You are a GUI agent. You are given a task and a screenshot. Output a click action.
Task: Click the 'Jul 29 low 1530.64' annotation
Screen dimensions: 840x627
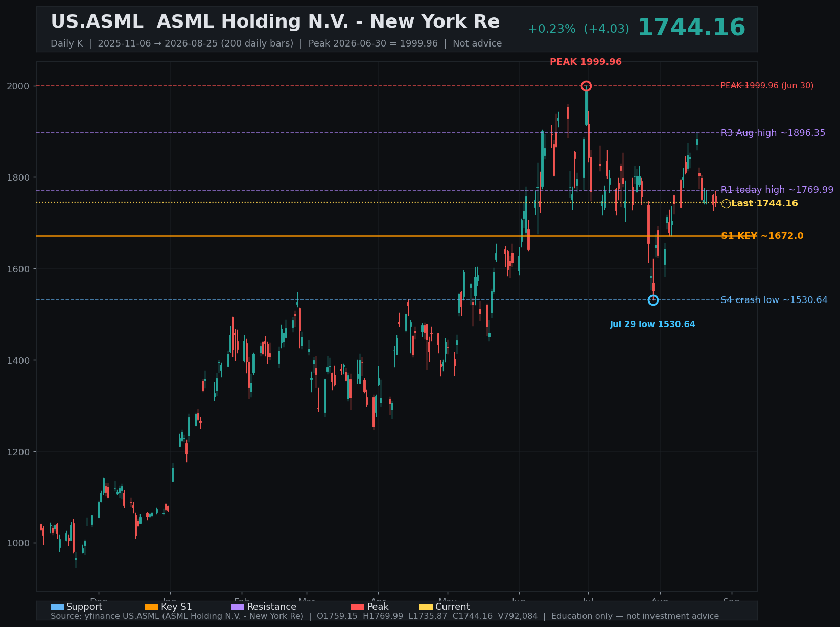tap(652, 324)
